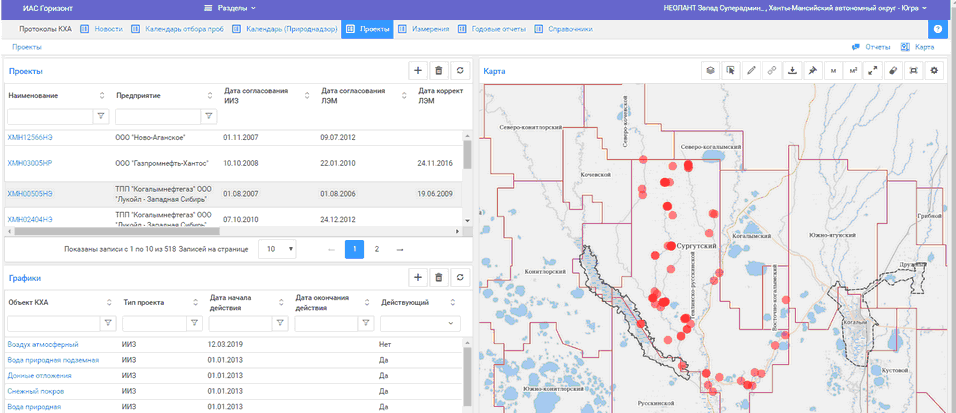The image size is (956, 413).
Task: Go to page 2 of projects
Action: (377, 248)
